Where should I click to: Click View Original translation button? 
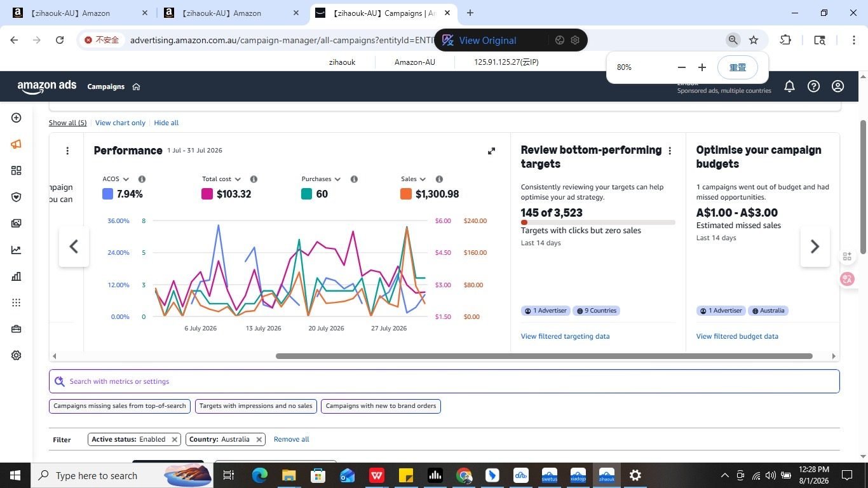[487, 40]
